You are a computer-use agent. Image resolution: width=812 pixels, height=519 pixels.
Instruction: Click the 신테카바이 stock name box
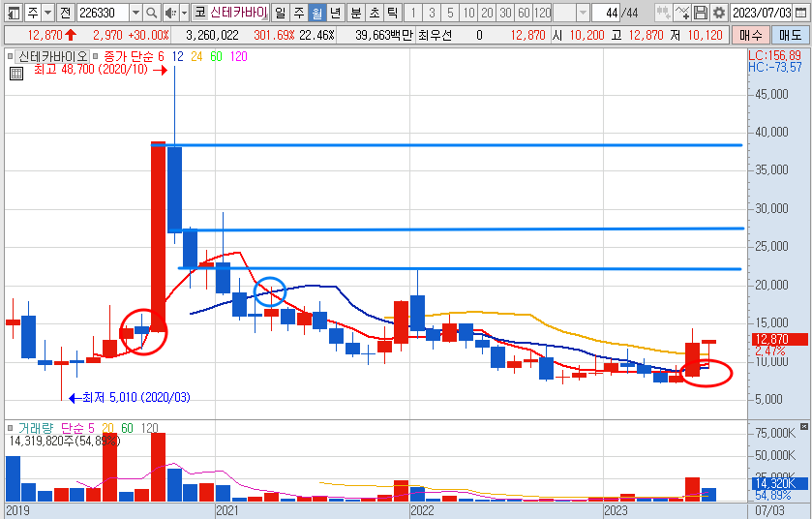click(x=239, y=13)
